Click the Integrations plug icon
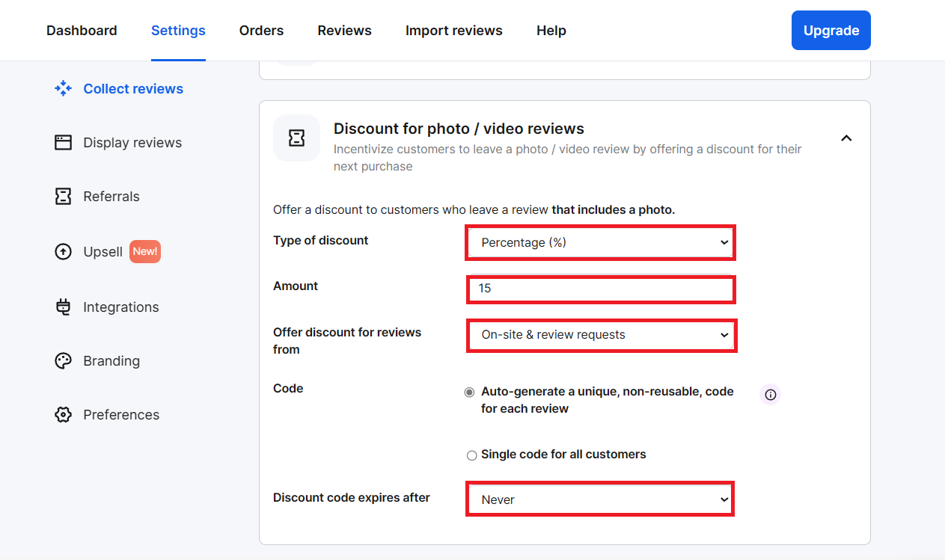This screenshot has width=945, height=560. point(64,307)
